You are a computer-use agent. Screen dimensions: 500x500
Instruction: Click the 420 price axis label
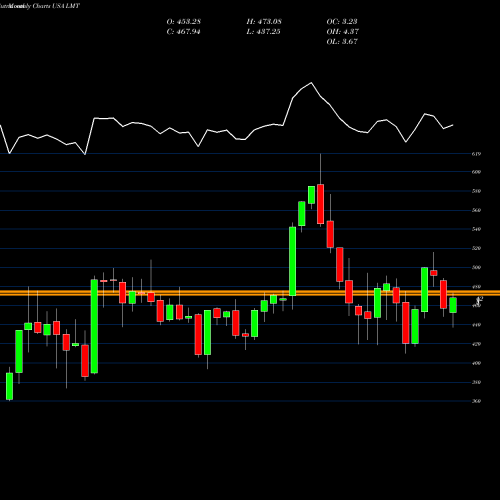click(476, 344)
